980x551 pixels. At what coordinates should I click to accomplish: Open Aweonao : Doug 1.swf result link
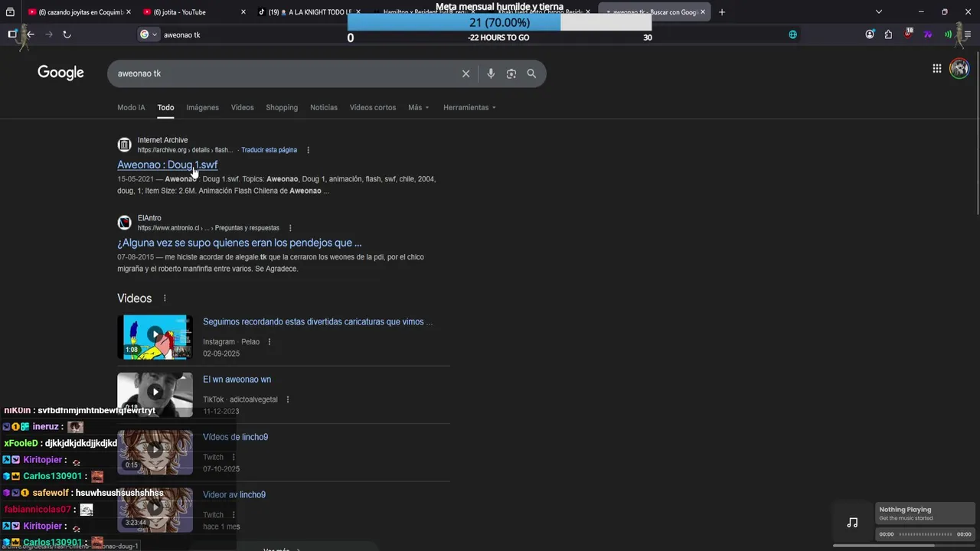pyautogui.click(x=167, y=165)
